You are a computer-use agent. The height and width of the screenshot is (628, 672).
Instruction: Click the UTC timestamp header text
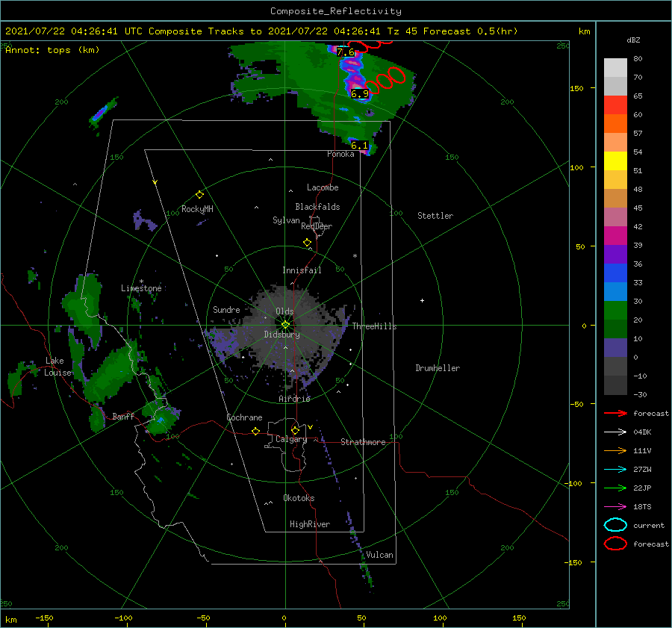(x=261, y=31)
